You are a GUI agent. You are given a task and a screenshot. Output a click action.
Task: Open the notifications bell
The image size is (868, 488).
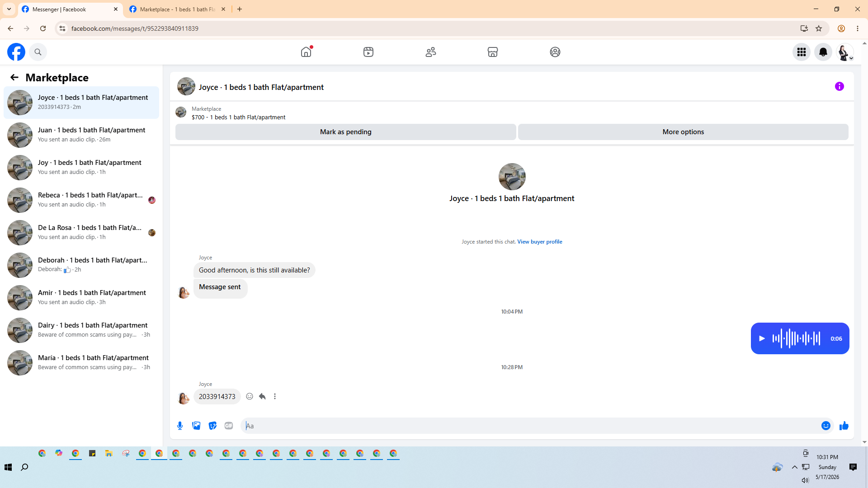823,52
